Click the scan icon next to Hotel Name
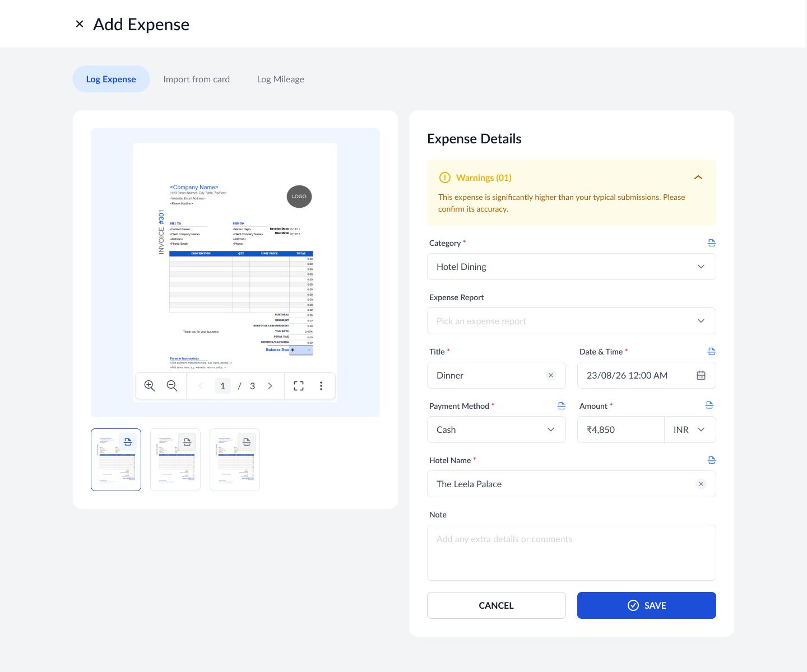Screen dimensions: 807x672 coord(712,460)
